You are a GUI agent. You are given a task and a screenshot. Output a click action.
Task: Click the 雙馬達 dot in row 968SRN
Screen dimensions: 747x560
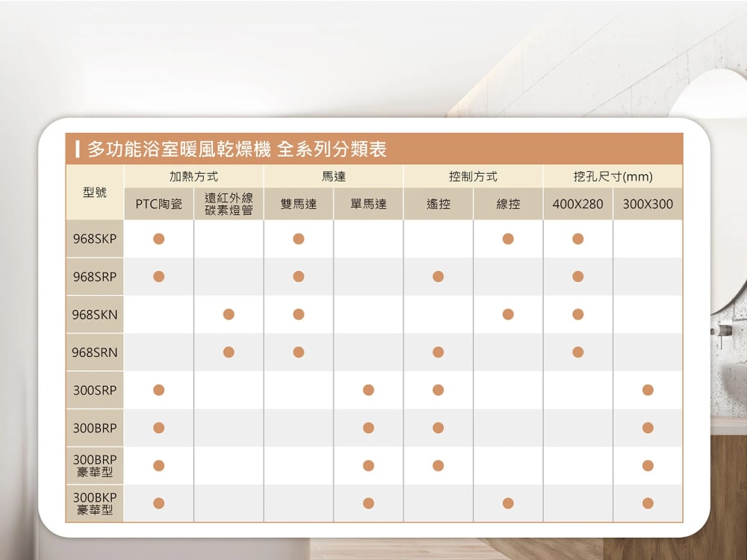point(298,352)
